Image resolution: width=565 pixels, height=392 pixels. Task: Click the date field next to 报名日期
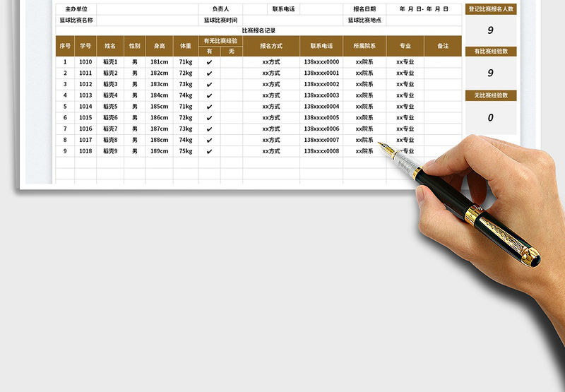tap(424, 9)
